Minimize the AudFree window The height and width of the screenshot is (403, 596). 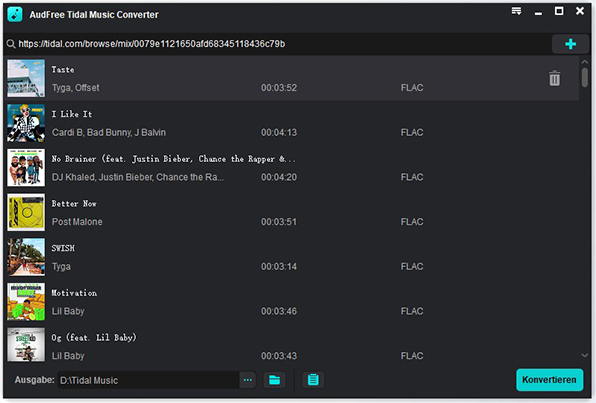pyautogui.click(x=538, y=13)
